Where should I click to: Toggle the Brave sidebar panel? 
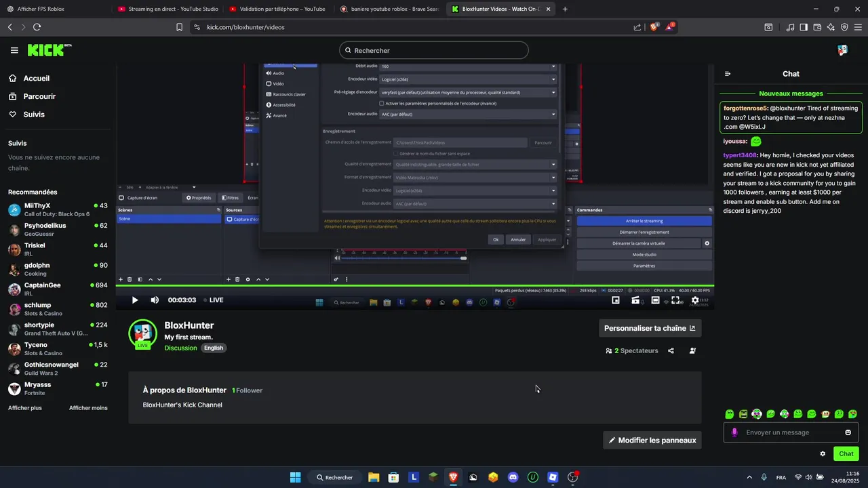pyautogui.click(x=804, y=27)
